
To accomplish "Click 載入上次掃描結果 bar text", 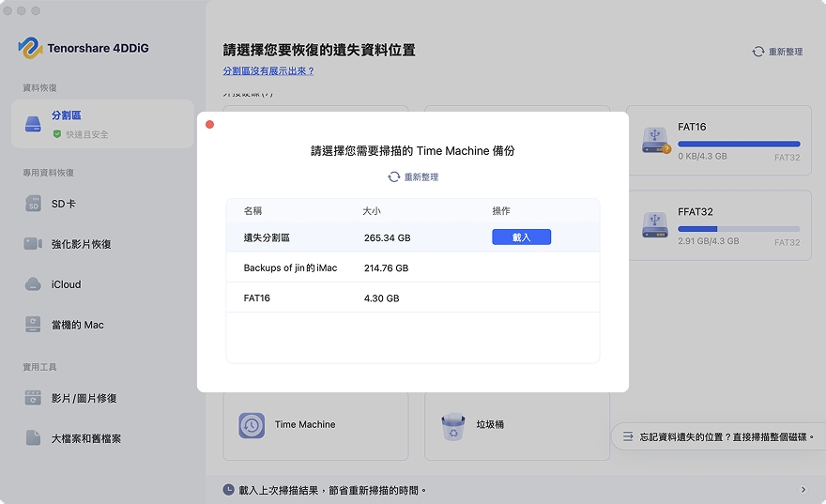I will (332, 490).
